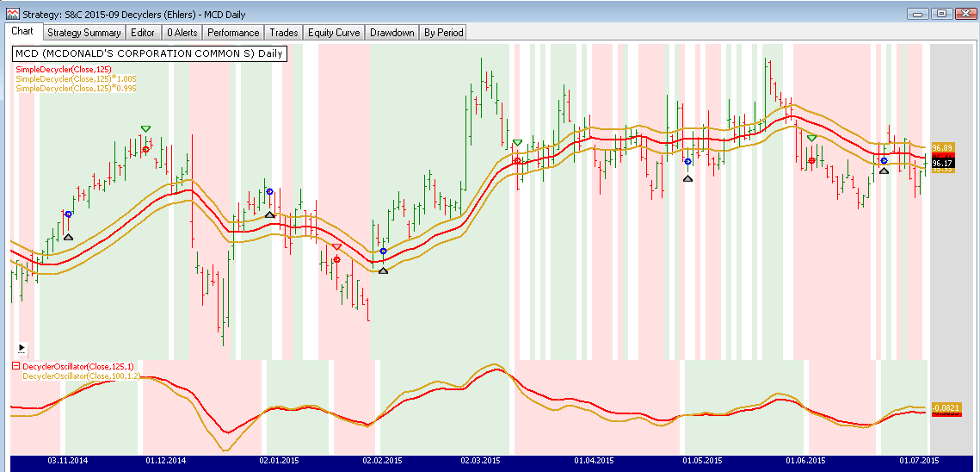Open the 0 Alerts tab
Image resolution: width=980 pixels, height=472 pixels.
pyautogui.click(x=182, y=33)
